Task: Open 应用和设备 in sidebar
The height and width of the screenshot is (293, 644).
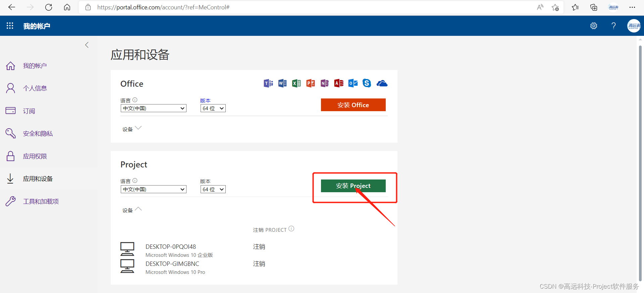Action: click(38, 179)
